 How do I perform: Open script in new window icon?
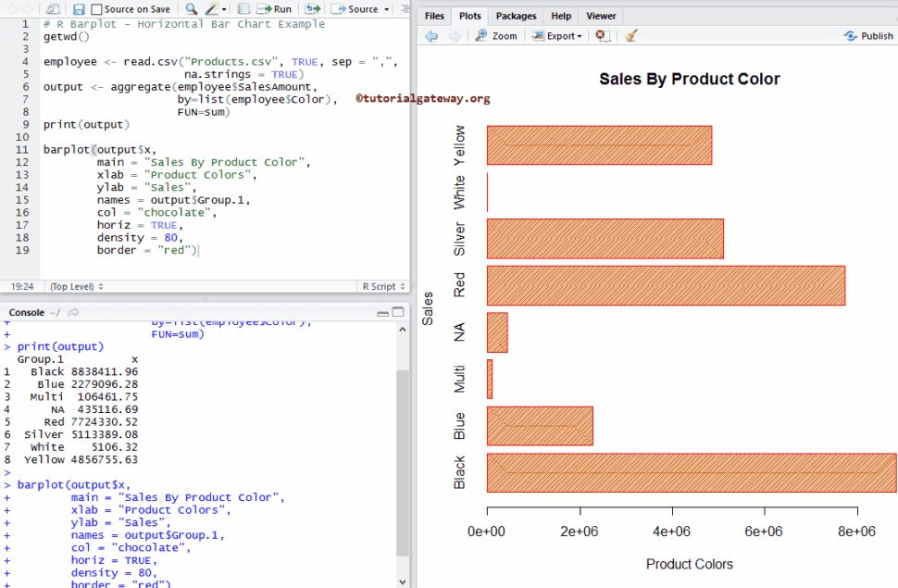[x=51, y=8]
